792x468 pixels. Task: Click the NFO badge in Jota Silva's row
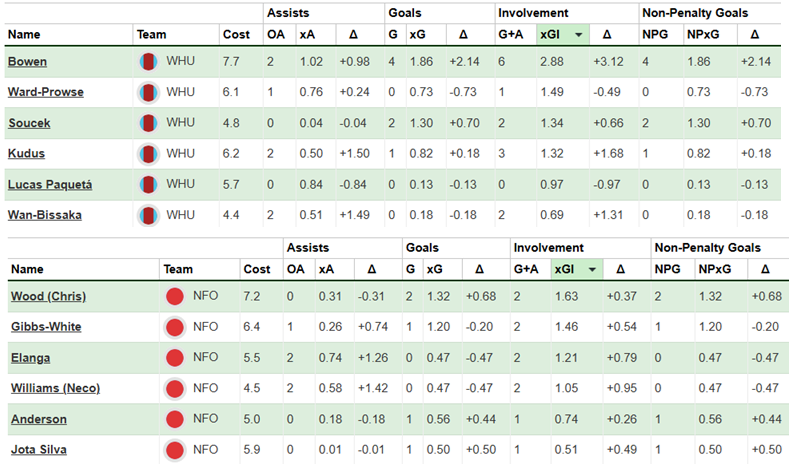(x=174, y=450)
